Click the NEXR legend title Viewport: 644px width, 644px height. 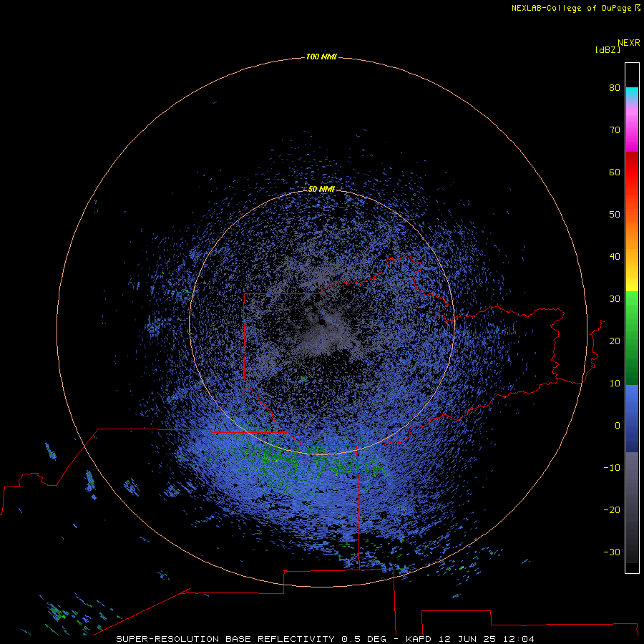pyautogui.click(x=628, y=43)
